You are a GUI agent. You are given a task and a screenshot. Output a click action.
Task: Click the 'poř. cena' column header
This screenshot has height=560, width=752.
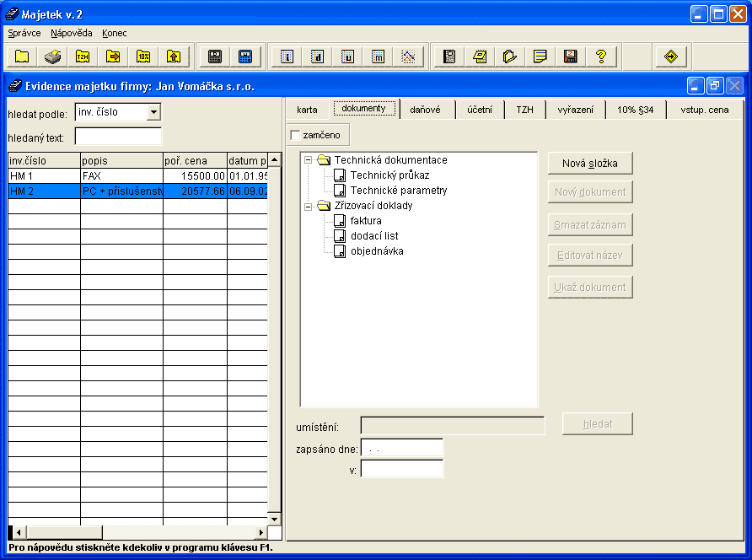pos(195,161)
